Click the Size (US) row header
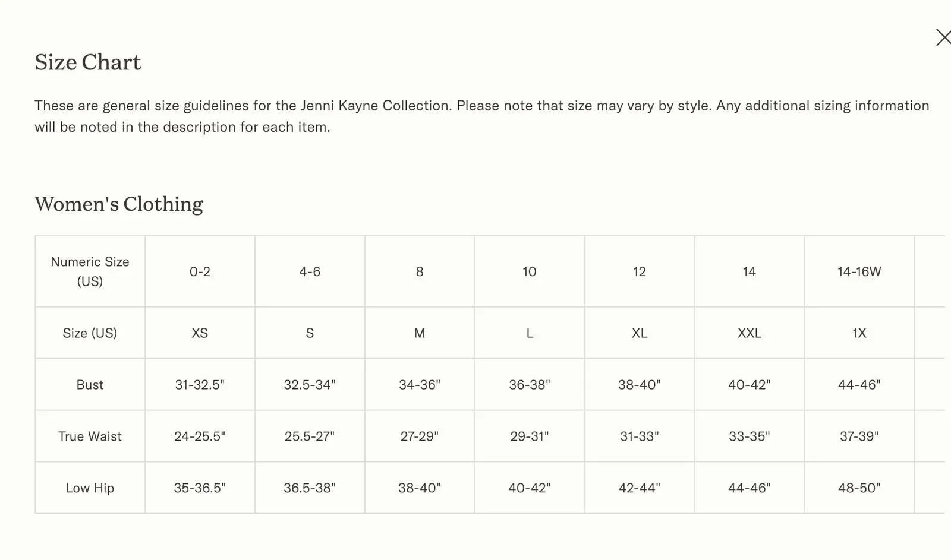951x560 pixels. tap(90, 333)
